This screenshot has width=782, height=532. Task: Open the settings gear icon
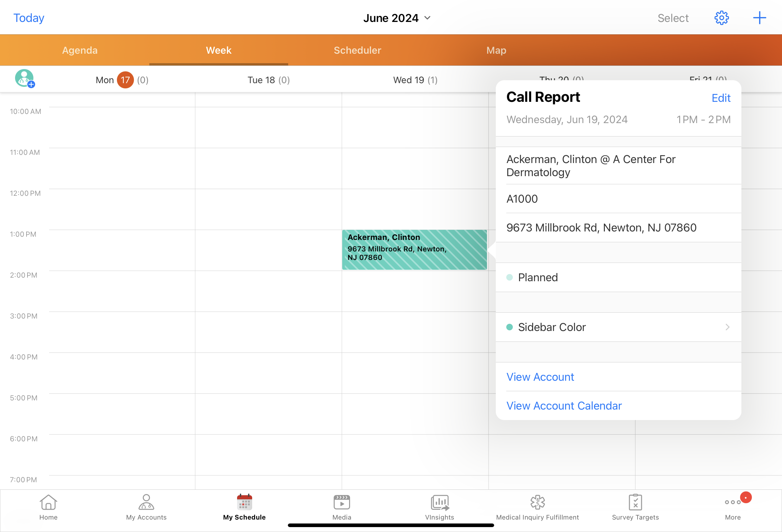click(721, 18)
